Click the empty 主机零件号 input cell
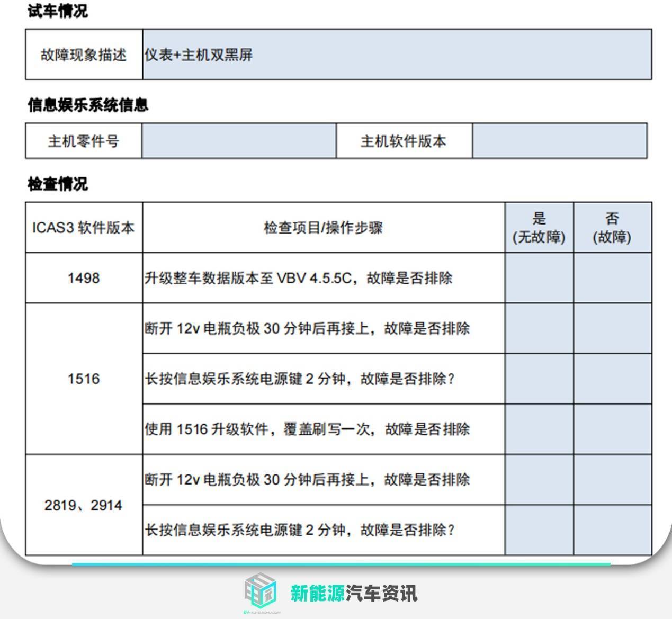Screen dimensions: 672x619 [237, 141]
